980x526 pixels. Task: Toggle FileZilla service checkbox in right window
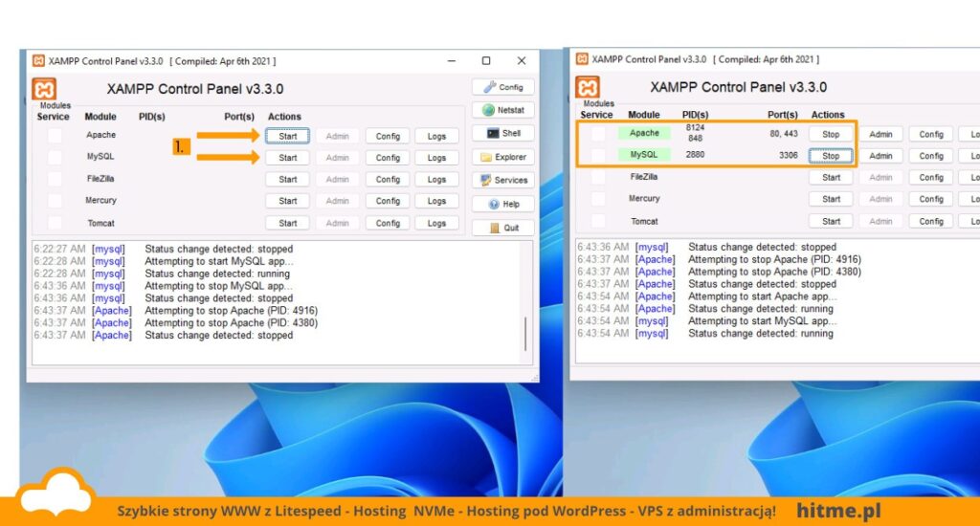pos(598,177)
